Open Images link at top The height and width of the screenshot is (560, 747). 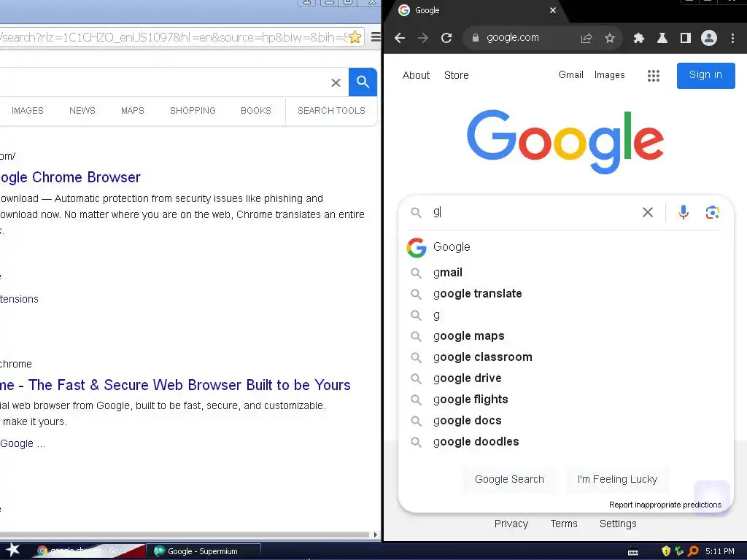[x=609, y=75]
